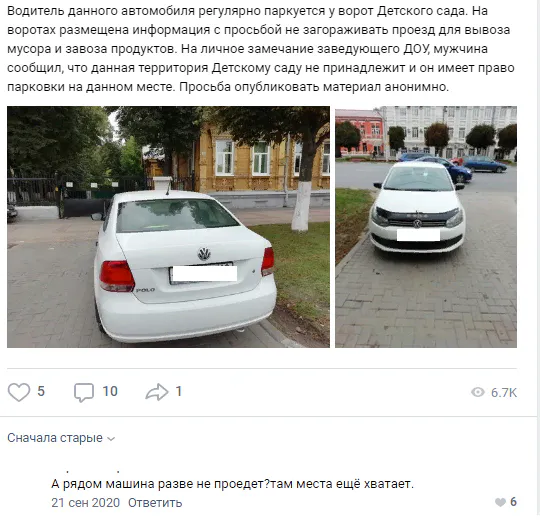Screen dimensions: 540x528
Task: Like the comment with small heart
Action: tap(500, 502)
